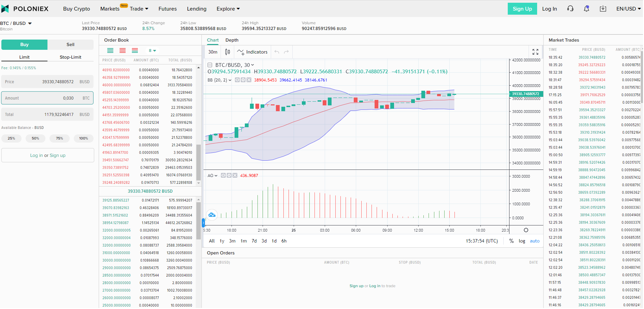Viewport: 644px width, 309px height.
Task: Select the Limit order type tab
Action: click(x=24, y=57)
